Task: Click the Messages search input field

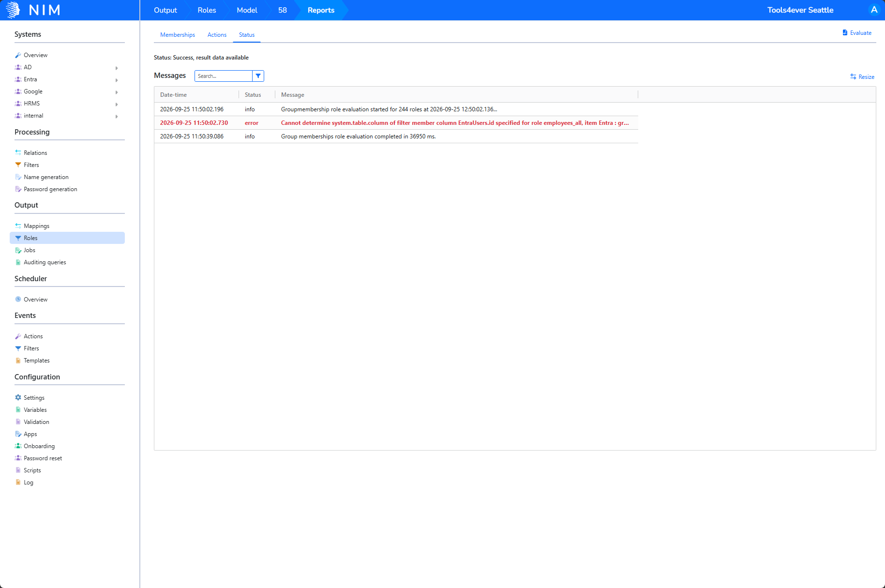Action: click(224, 76)
